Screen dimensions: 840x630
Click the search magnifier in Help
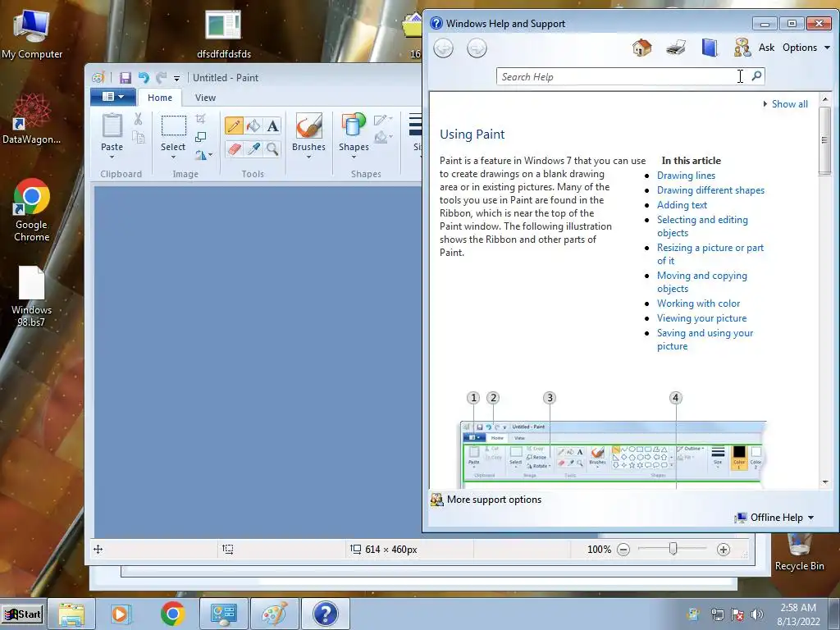point(756,76)
